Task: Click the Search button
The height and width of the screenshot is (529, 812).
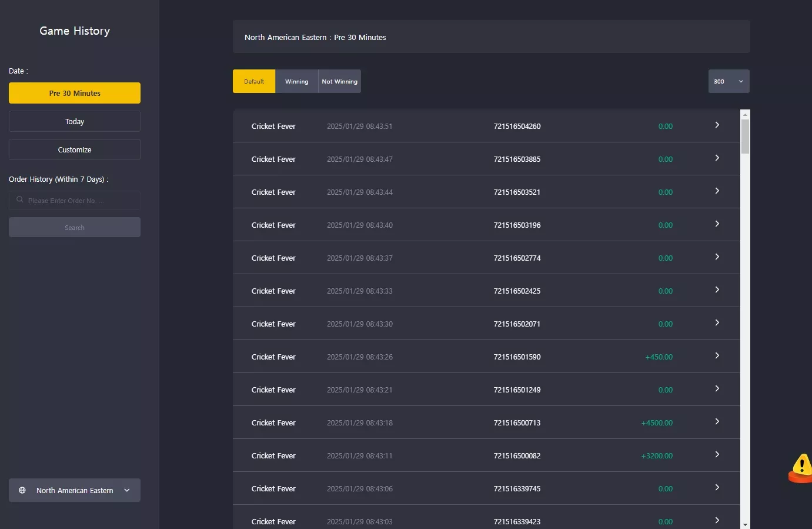Action: tap(75, 227)
